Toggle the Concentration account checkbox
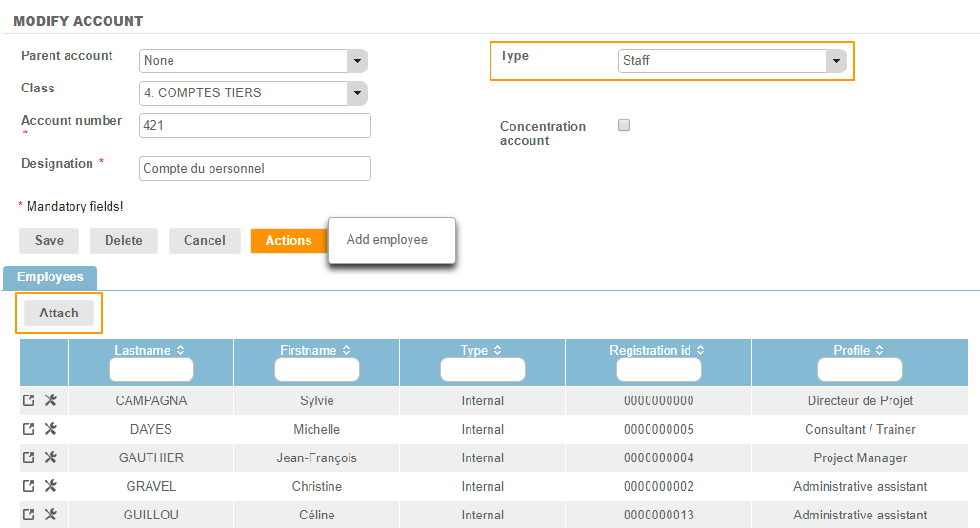This screenshot has width=980, height=528. pyautogui.click(x=624, y=125)
